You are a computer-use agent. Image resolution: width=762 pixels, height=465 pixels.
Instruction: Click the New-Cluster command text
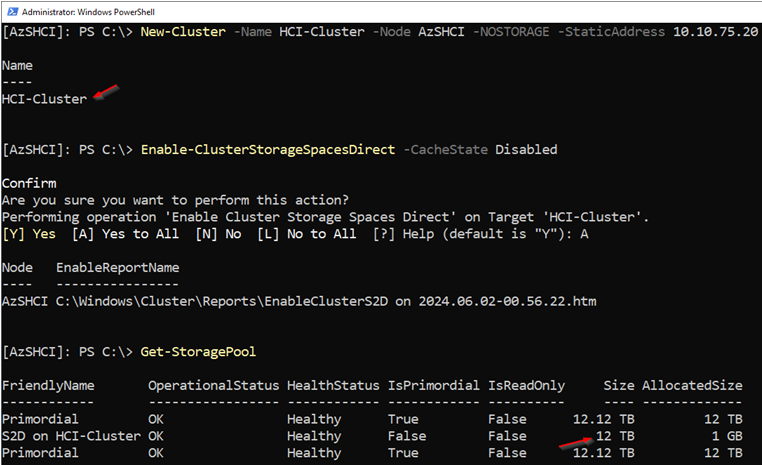pyautogui.click(x=183, y=32)
